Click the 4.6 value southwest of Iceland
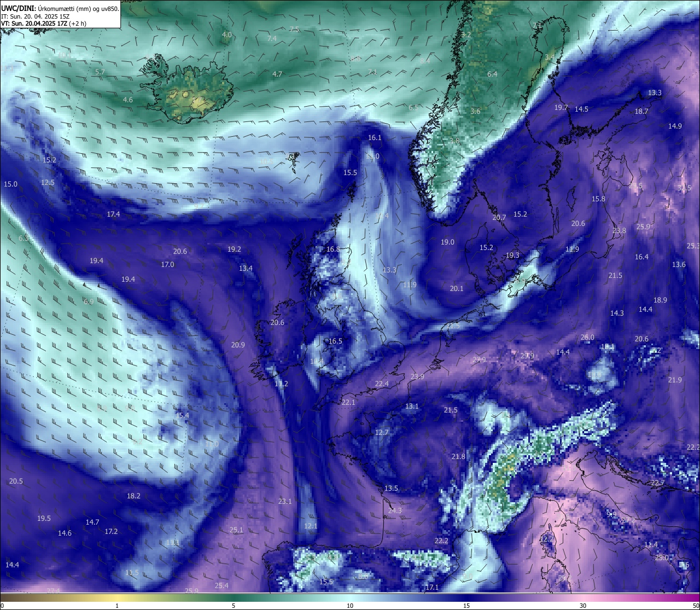This screenshot has height=610, width=700. (x=127, y=100)
